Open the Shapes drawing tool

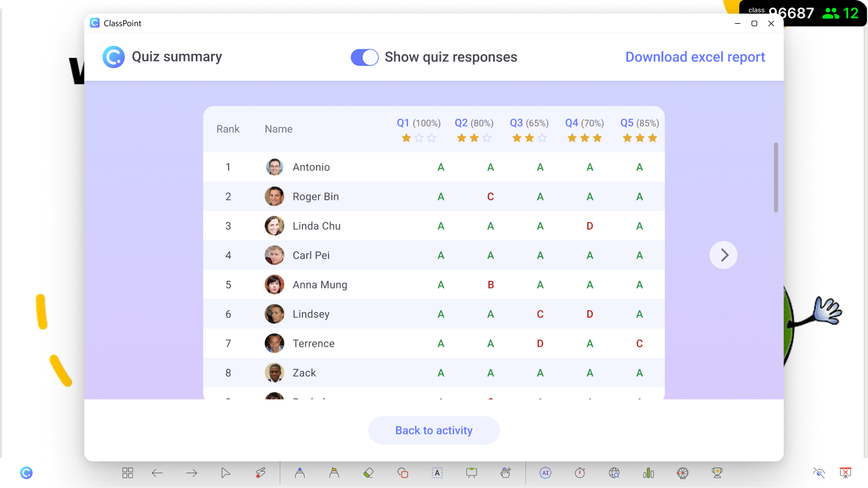403,473
